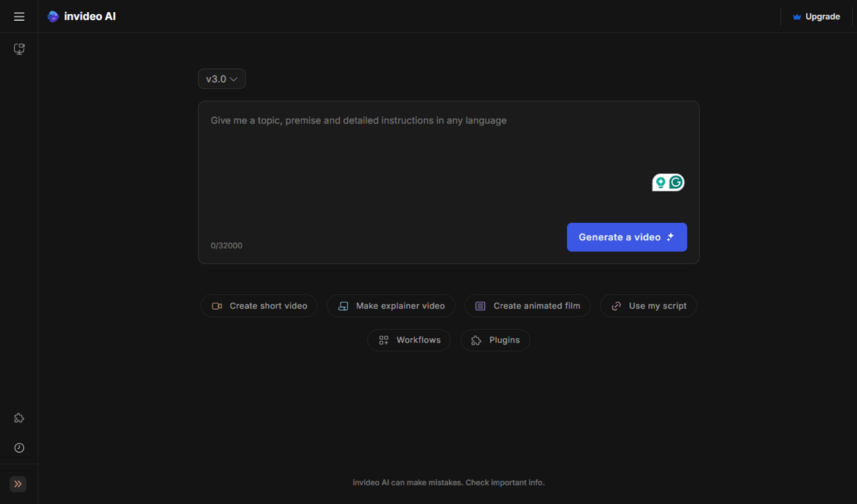Open history via the clock icon
Viewport: 857px width, 504px height.
19,448
